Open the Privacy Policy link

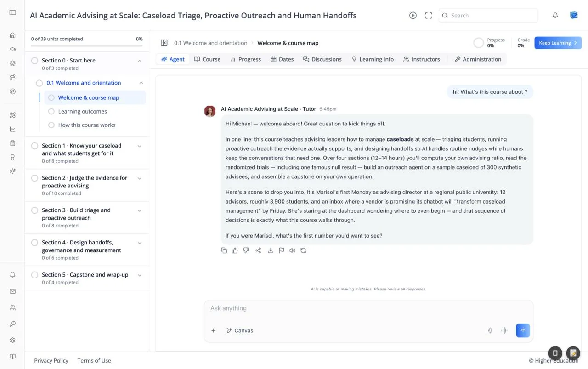51,361
